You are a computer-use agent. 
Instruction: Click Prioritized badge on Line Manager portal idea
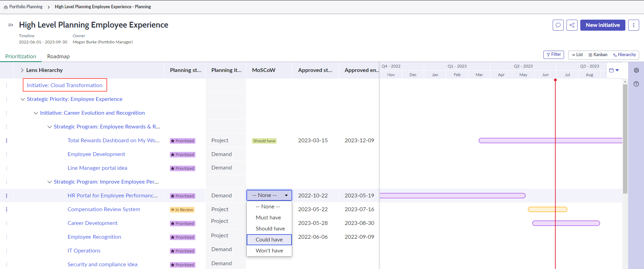[183, 168]
